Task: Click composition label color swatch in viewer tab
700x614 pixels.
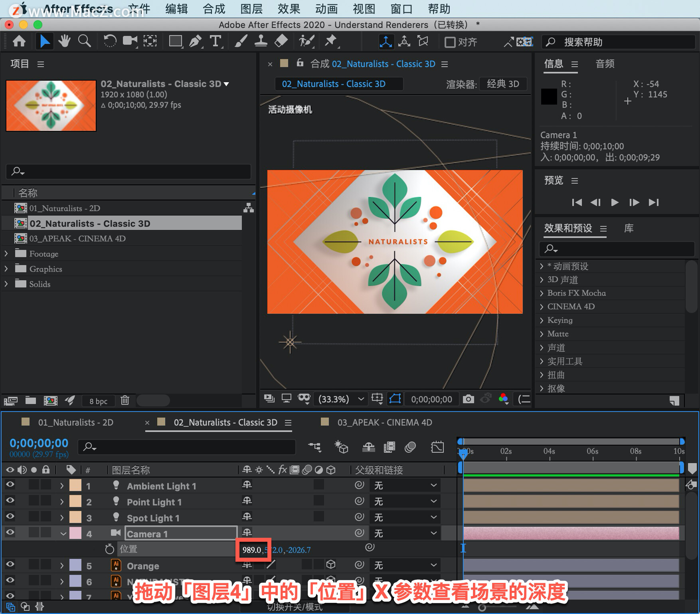Action: tap(284, 63)
